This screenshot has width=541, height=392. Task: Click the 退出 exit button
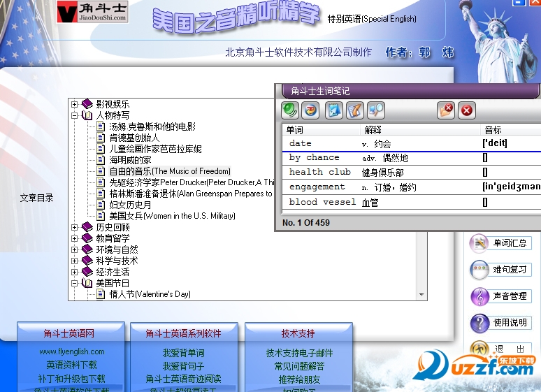click(x=500, y=349)
